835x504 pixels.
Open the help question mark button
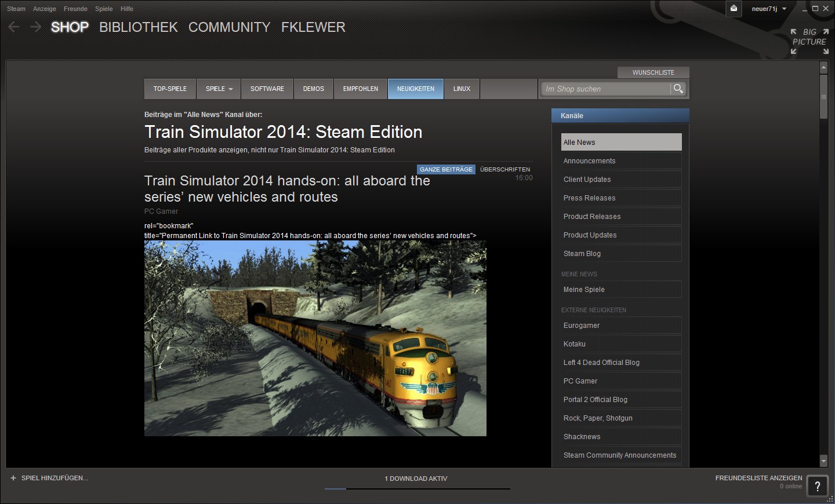pos(818,487)
